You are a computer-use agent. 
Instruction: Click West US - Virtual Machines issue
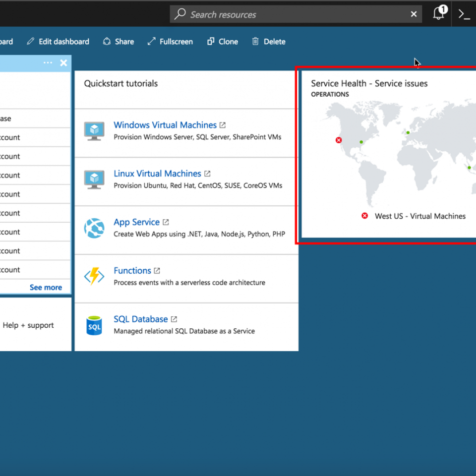(420, 216)
